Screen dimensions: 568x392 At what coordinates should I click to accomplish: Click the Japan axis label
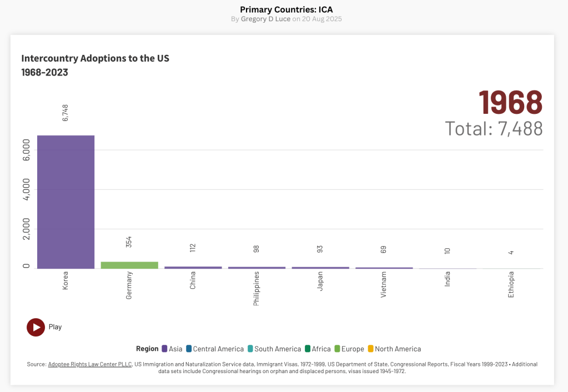pyautogui.click(x=320, y=281)
